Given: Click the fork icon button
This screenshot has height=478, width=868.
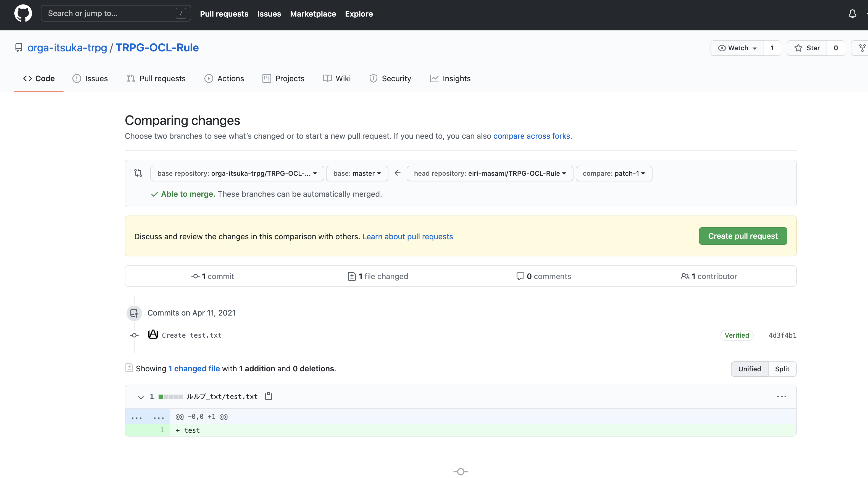Looking at the screenshot, I should 862,48.
